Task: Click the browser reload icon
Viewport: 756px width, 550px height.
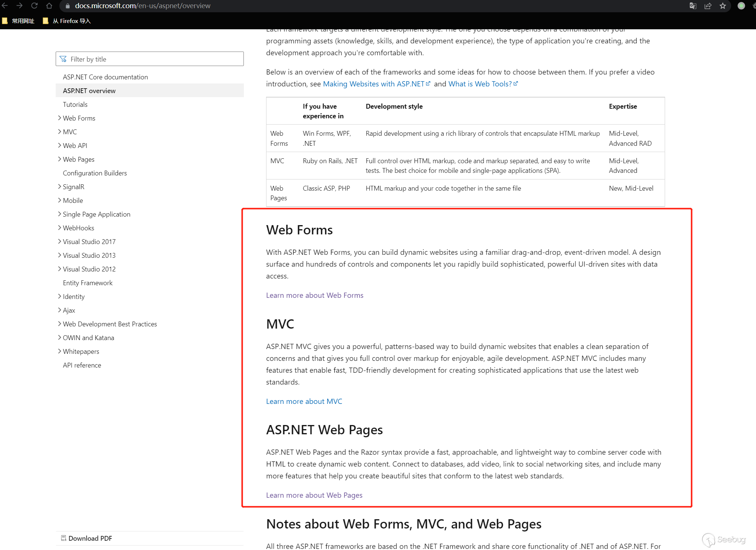Action: pos(34,6)
